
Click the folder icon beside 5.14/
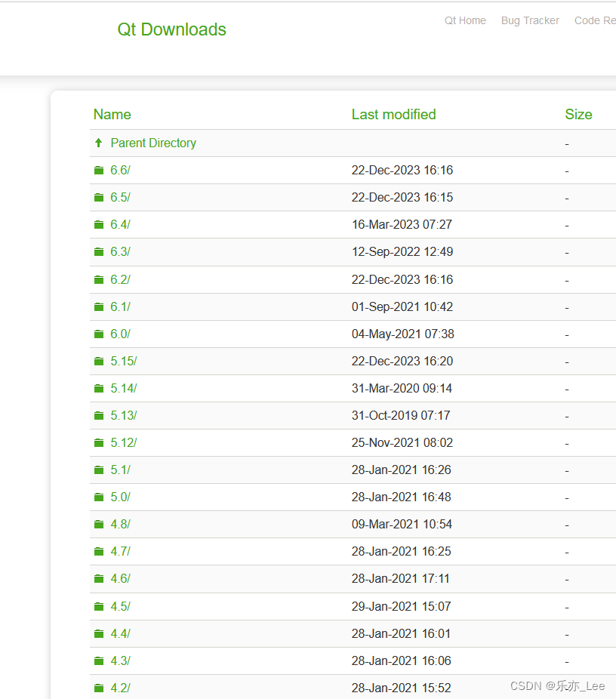click(99, 389)
